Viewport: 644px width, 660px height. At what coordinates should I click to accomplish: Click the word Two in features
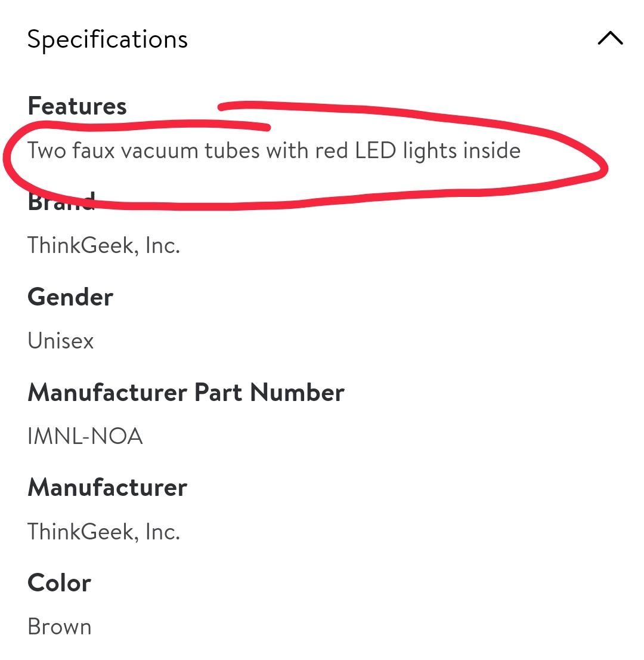[x=47, y=151]
